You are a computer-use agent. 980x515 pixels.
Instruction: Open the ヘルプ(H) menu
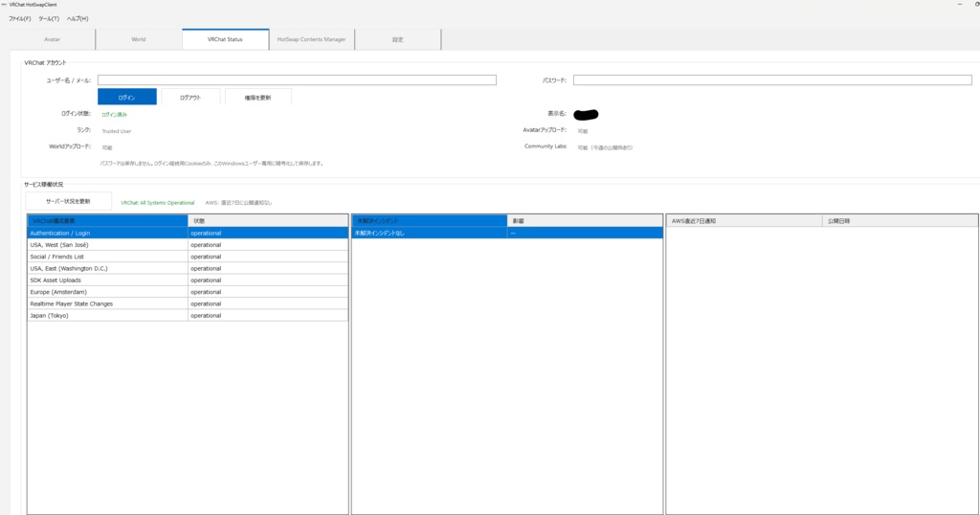click(78, 19)
